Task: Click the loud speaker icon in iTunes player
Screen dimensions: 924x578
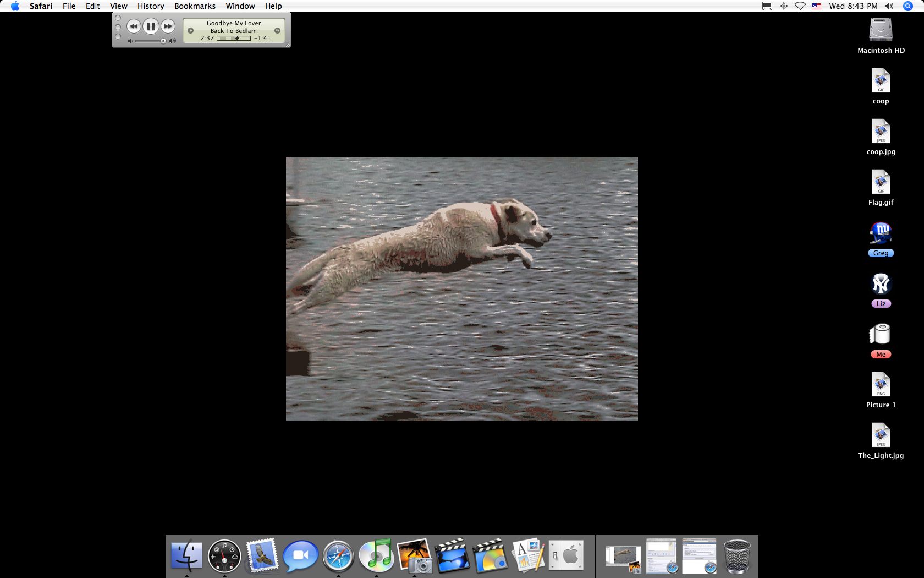Action: [x=172, y=41]
